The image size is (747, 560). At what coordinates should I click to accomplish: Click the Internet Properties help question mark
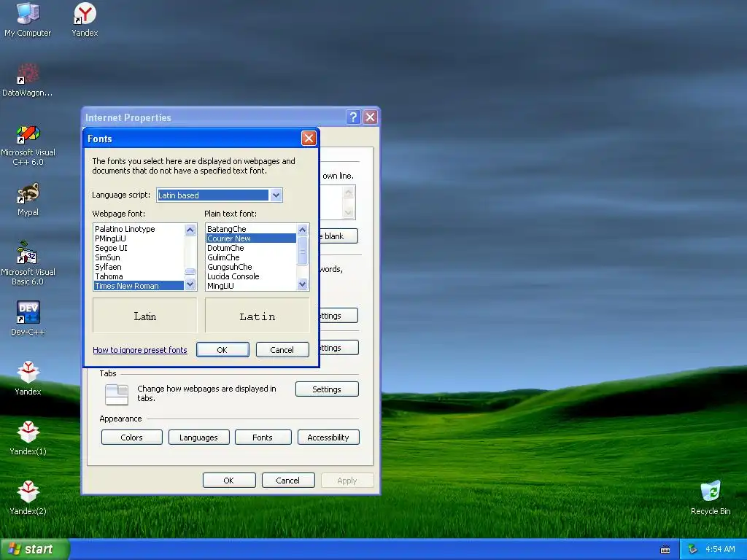[353, 117]
